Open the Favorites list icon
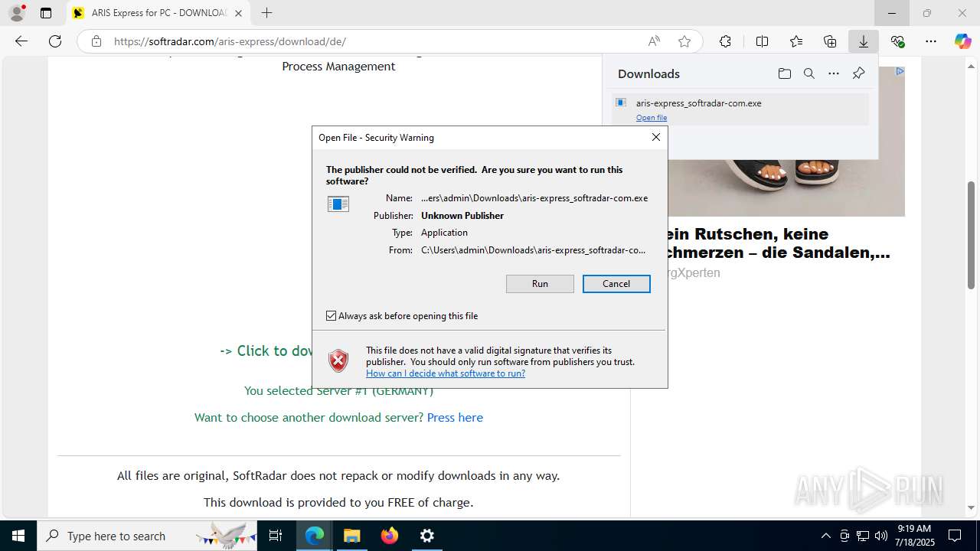 point(796,41)
